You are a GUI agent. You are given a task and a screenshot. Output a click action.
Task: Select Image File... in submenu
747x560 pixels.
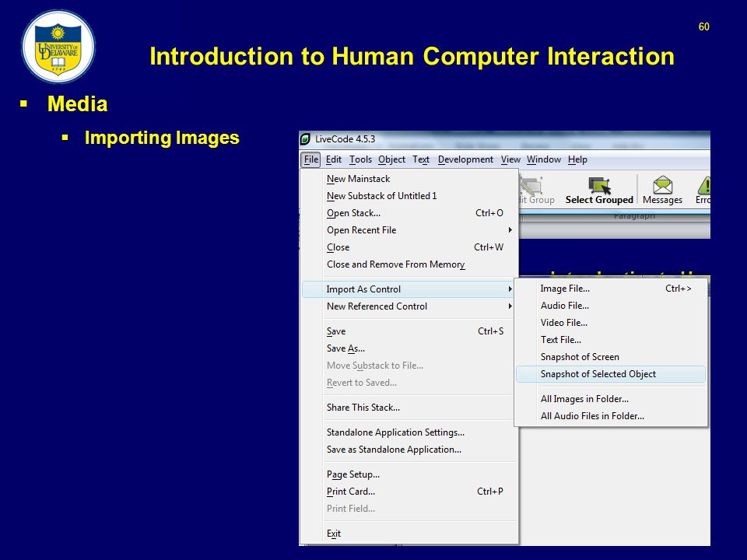point(611,289)
